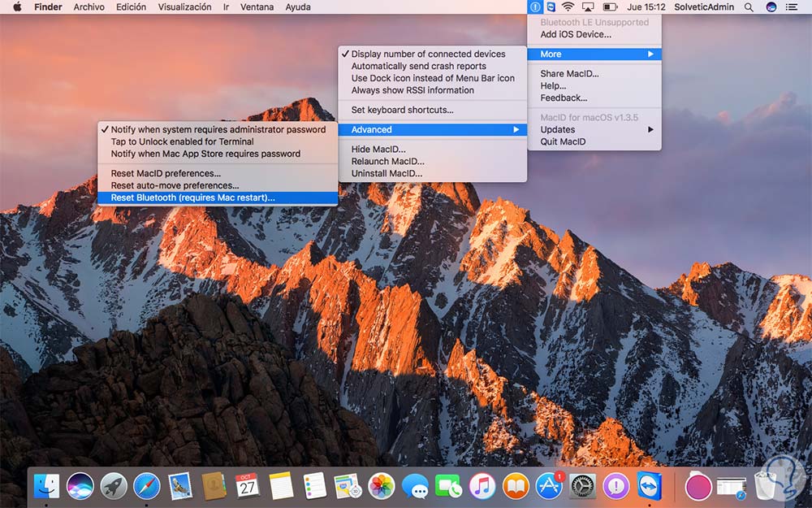The image size is (812, 508).
Task: Open the Edición menu
Action: click(131, 7)
